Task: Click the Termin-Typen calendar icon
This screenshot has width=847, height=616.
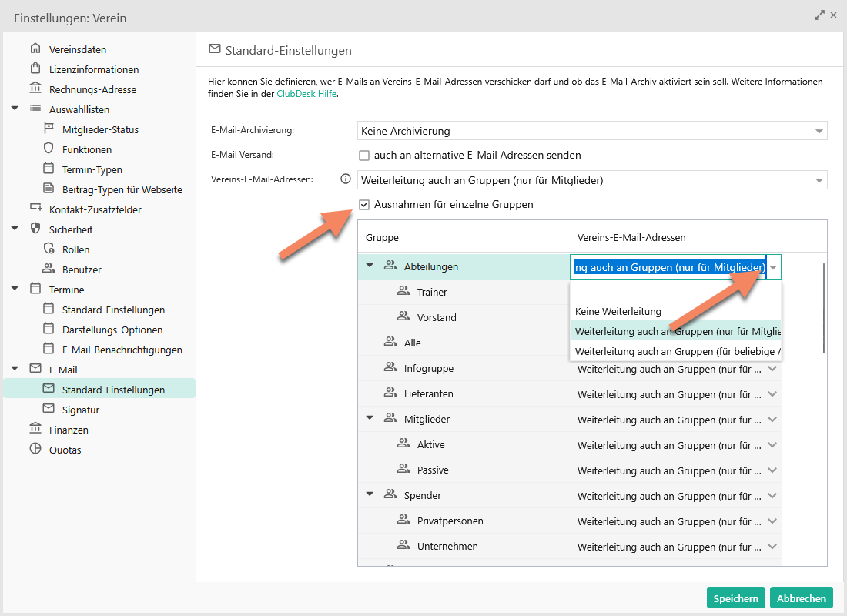Action: click(x=49, y=169)
